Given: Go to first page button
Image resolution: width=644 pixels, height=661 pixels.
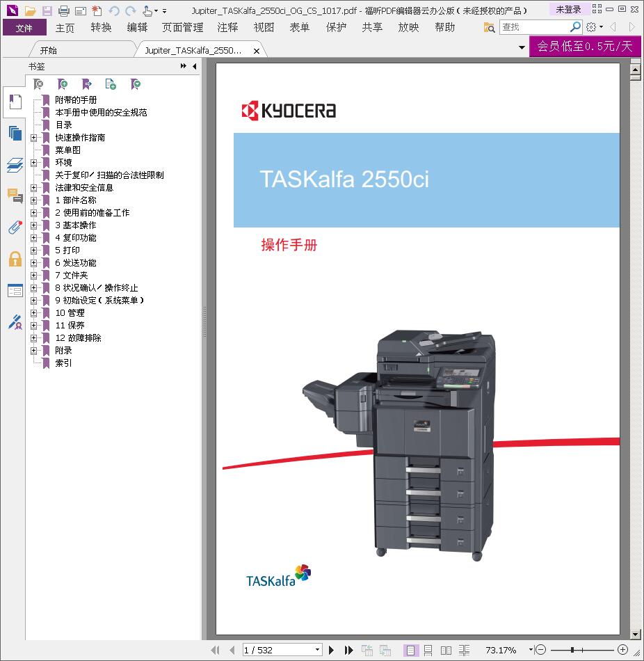Looking at the screenshot, I should [216, 650].
